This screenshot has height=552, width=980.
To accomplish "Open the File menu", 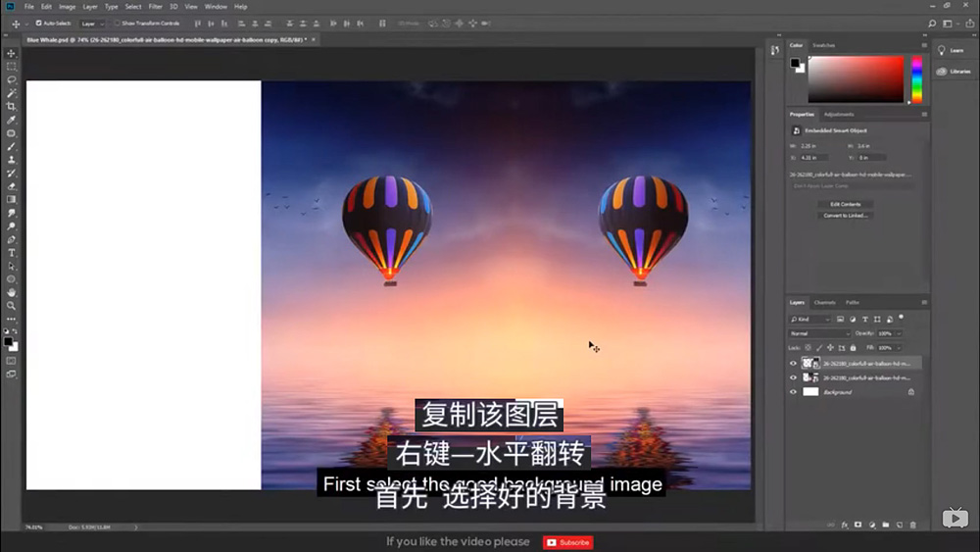I will (x=28, y=7).
